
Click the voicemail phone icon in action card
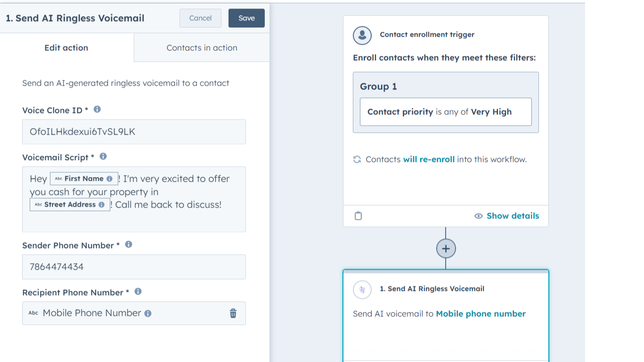pos(362,290)
